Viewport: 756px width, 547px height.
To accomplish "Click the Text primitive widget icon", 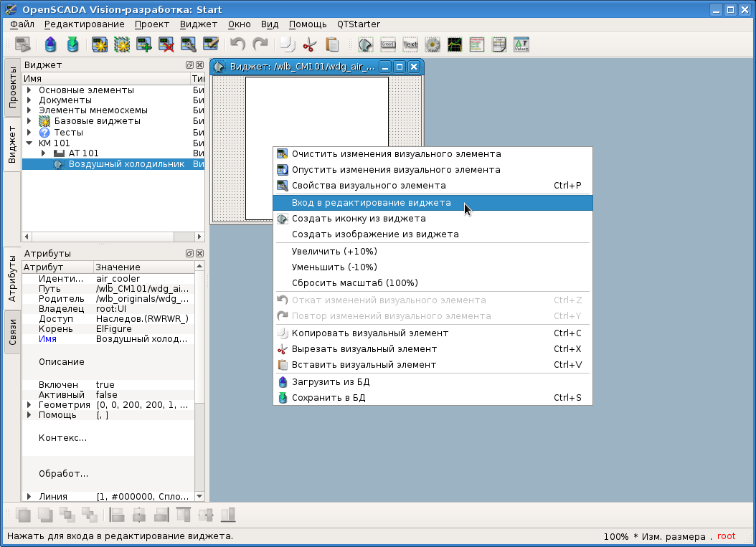I will click(x=410, y=44).
